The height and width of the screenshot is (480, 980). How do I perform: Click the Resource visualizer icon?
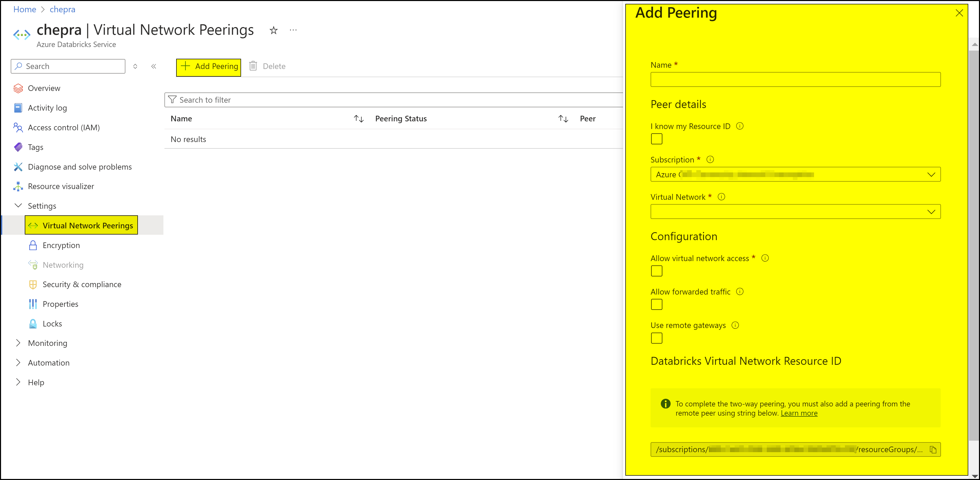(18, 186)
